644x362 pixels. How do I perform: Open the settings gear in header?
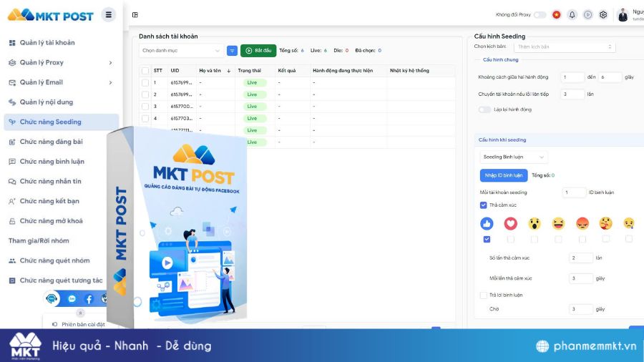[x=603, y=15]
